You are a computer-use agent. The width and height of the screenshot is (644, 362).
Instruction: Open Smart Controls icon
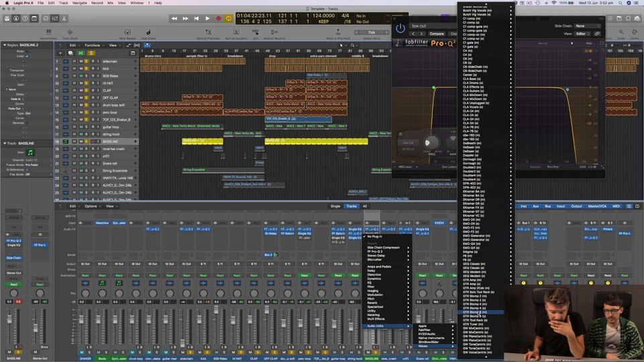point(46,19)
